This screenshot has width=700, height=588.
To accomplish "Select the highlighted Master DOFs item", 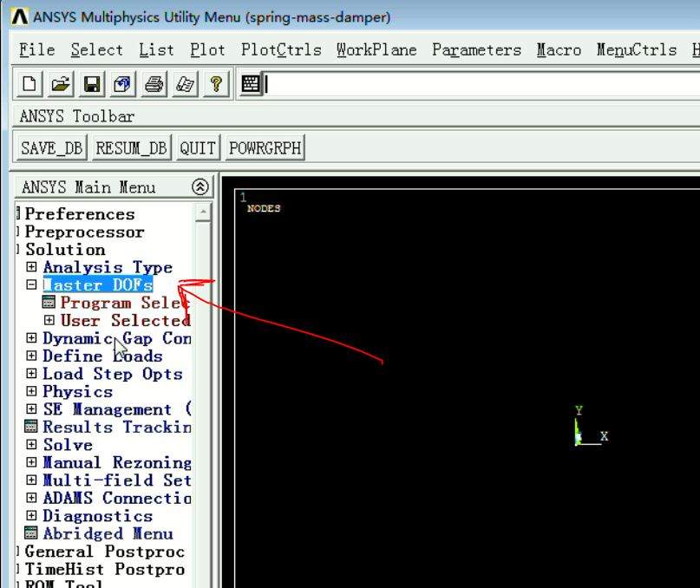I will tap(98, 284).
